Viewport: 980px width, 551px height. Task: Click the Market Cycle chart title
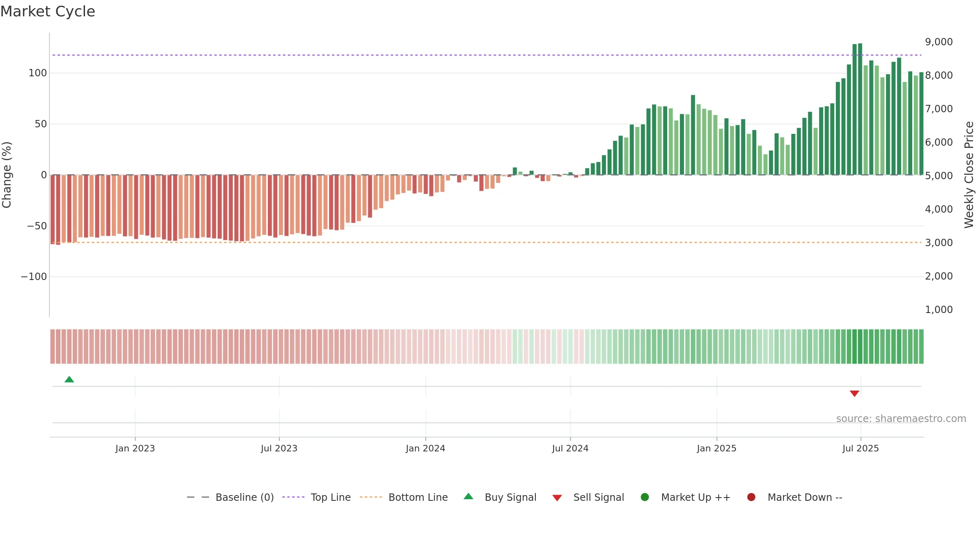[48, 11]
